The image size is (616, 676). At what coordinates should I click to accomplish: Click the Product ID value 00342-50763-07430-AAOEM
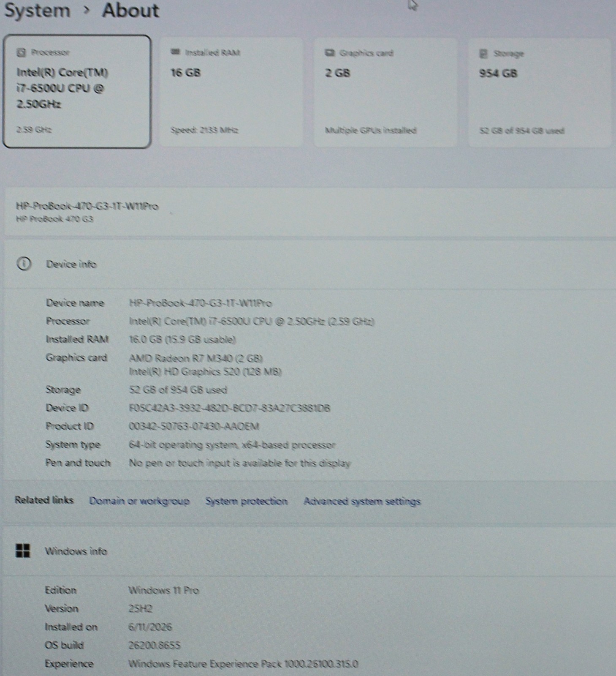pyautogui.click(x=194, y=426)
